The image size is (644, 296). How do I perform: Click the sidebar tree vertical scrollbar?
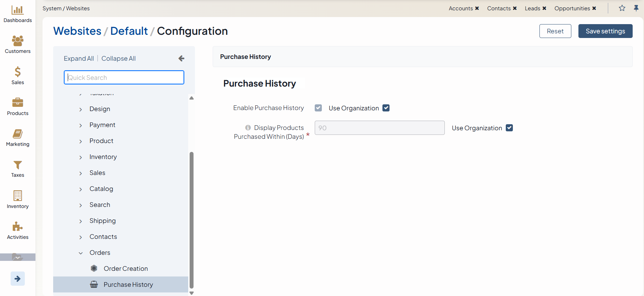click(x=191, y=220)
